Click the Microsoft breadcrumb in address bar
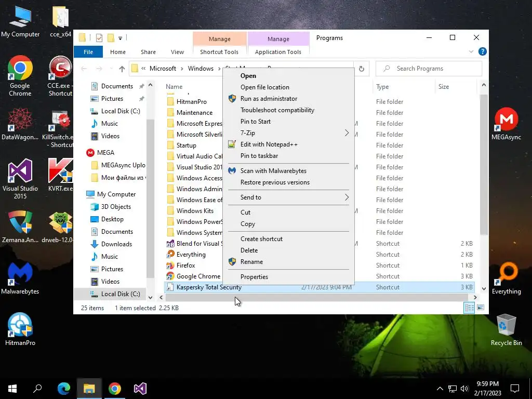Image resolution: width=532 pixels, height=399 pixels. [163, 69]
